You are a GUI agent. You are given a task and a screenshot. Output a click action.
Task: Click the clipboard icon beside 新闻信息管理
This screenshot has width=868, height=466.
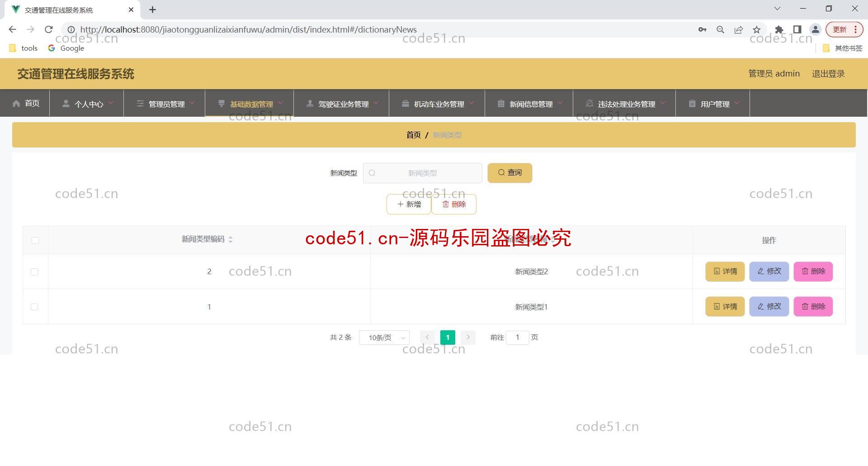[x=501, y=104]
